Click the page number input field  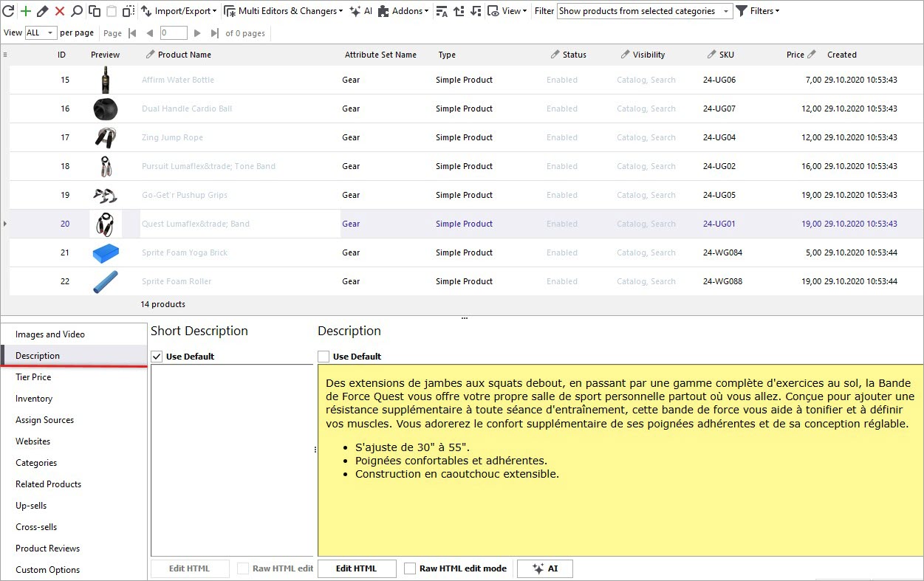174,32
